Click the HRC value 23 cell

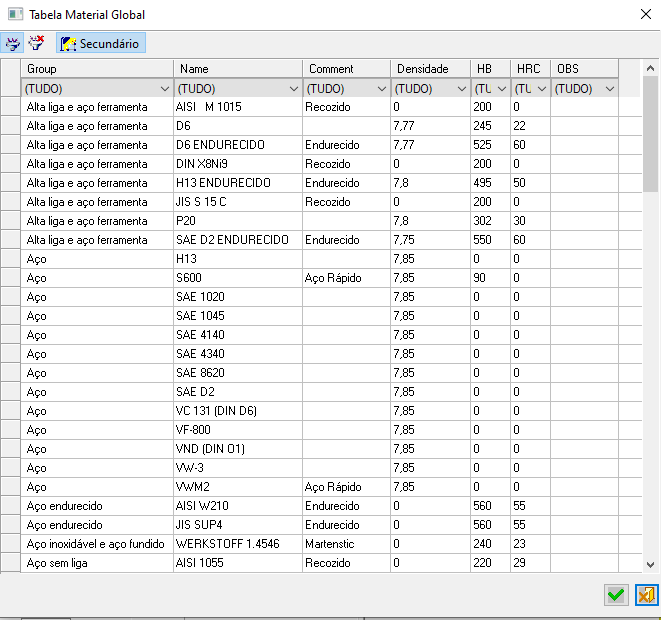531,544
